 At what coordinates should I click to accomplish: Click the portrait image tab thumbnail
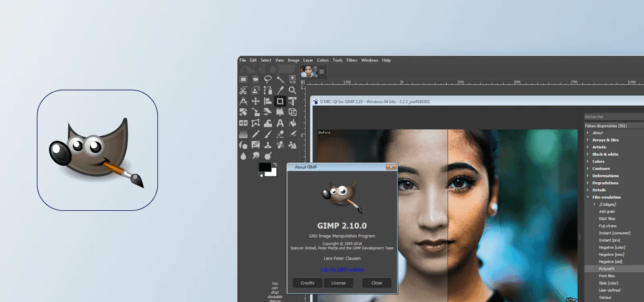pos(309,72)
